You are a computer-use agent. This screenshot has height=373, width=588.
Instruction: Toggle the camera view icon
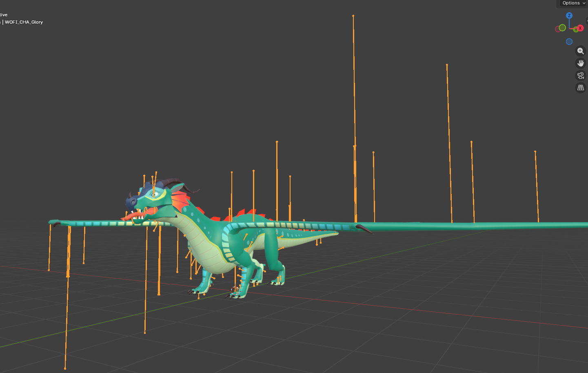coord(581,75)
